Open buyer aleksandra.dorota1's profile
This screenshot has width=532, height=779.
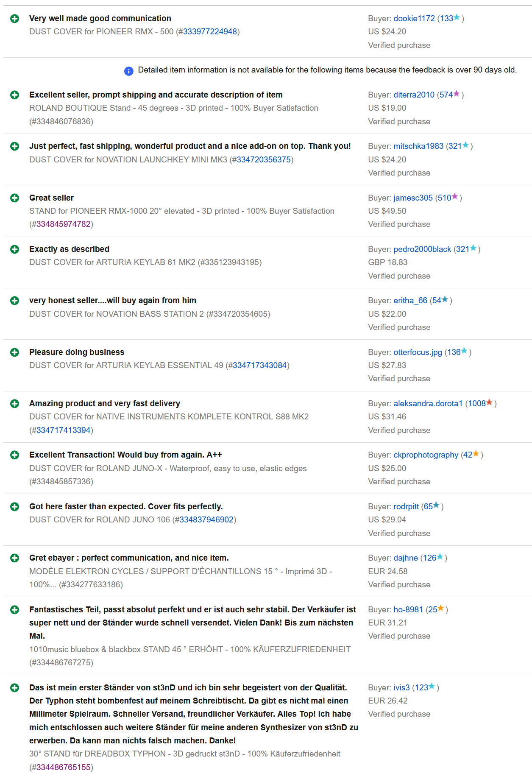point(428,404)
